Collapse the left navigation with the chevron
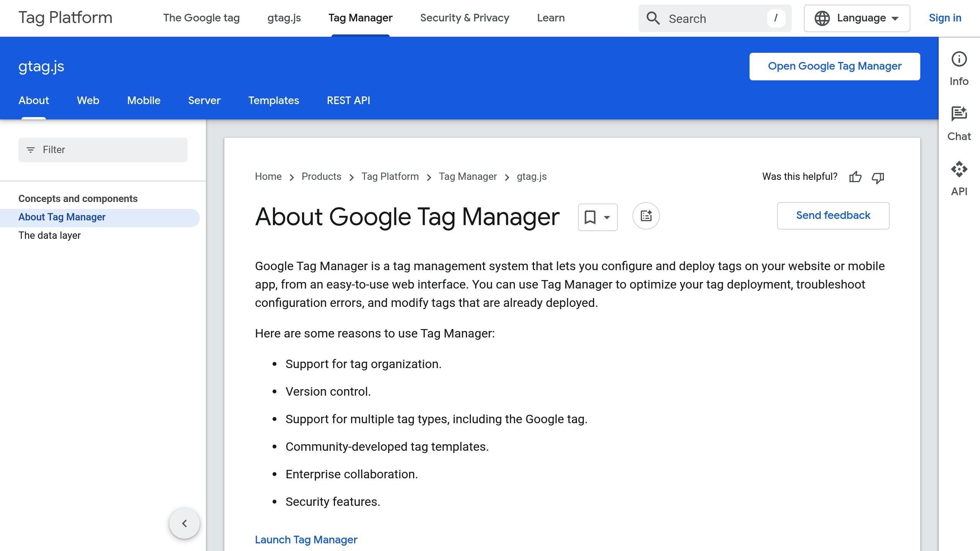This screenshot has height=551, width=980. click(x=185, y=523)
